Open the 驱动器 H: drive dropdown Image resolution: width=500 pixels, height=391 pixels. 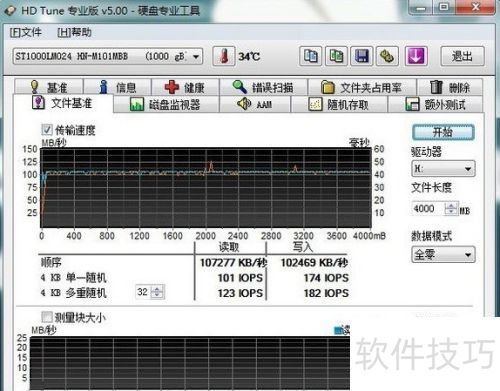pos(443,169)
